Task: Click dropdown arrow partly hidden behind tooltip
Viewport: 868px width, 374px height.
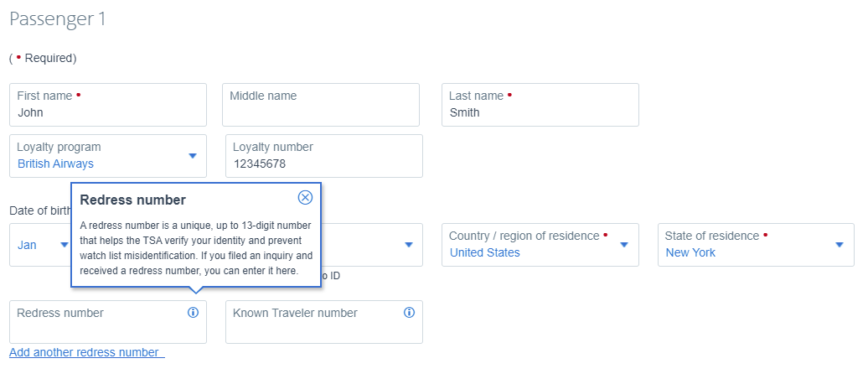Action: pos(409,245)
